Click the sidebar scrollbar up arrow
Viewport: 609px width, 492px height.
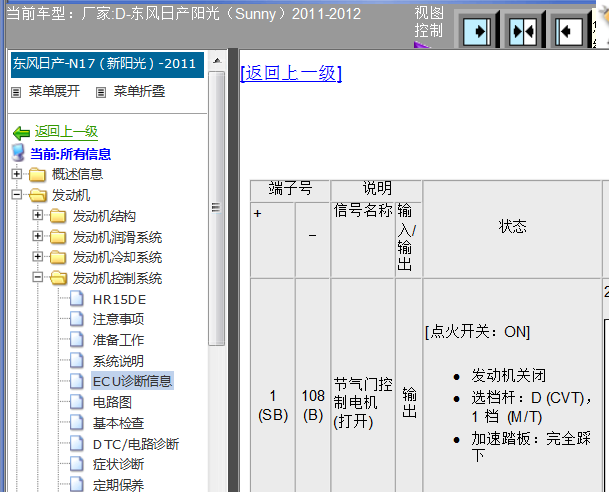coord(217,61)
